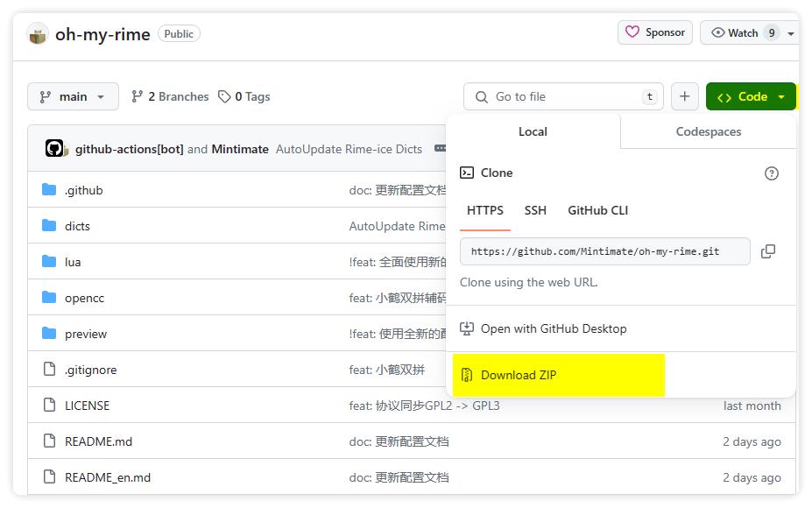
Task: Click the .github folder icon
Action: tap(49, 189)
